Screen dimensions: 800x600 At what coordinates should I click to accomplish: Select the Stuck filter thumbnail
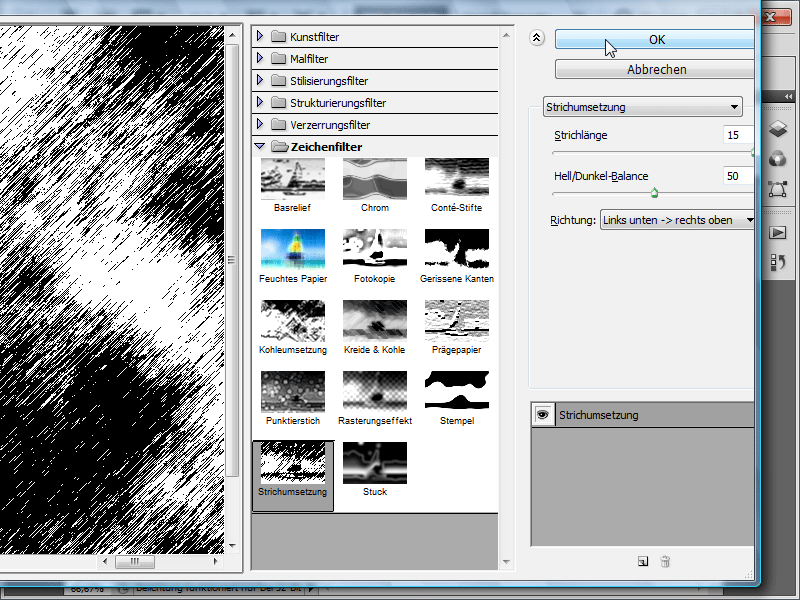pyautogui.click(x=374, y=462)
